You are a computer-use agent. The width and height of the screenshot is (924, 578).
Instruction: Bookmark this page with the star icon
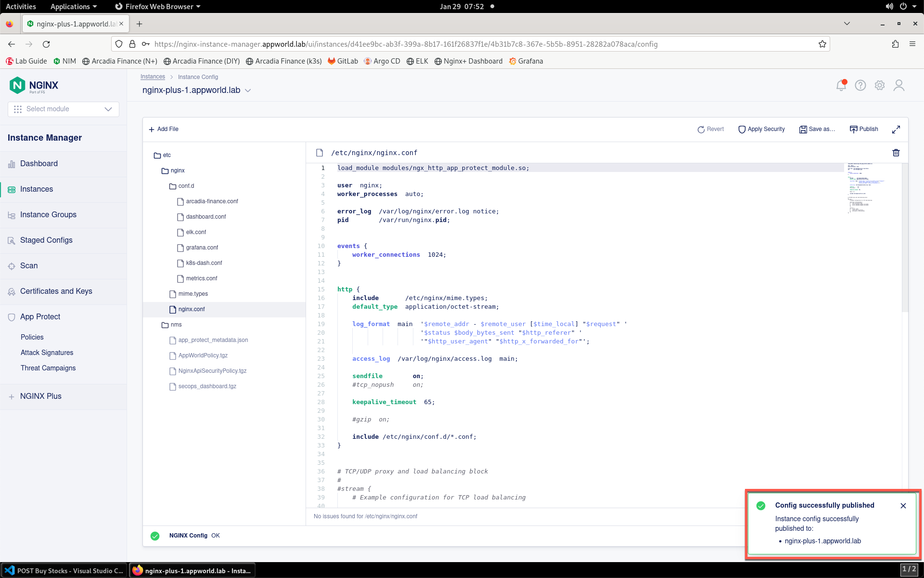tap(822, 44)
